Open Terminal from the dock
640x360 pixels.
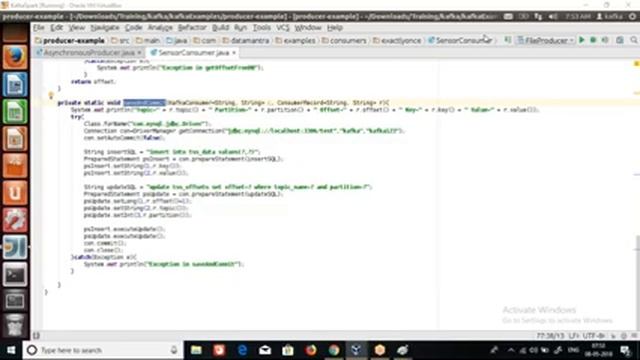tap(15, 274)
